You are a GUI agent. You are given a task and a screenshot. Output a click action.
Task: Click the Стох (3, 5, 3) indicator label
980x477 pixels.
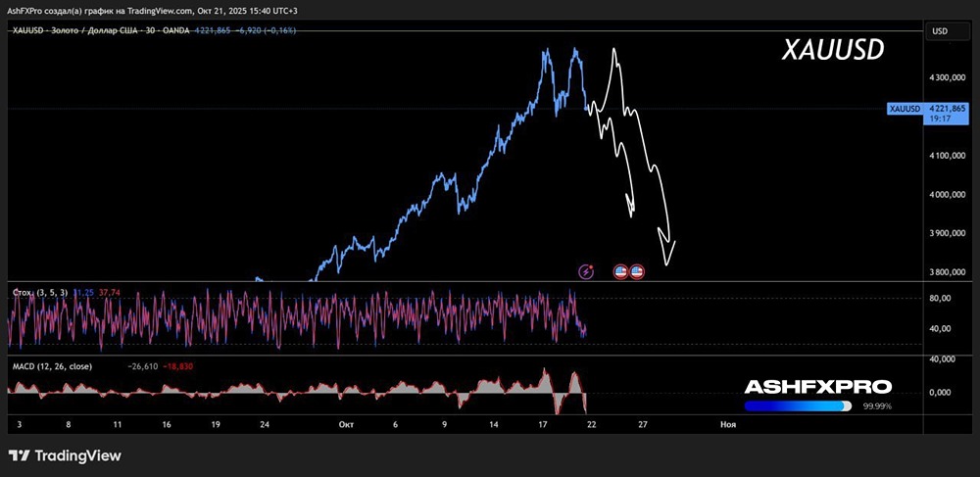click(x=40, y=292)
